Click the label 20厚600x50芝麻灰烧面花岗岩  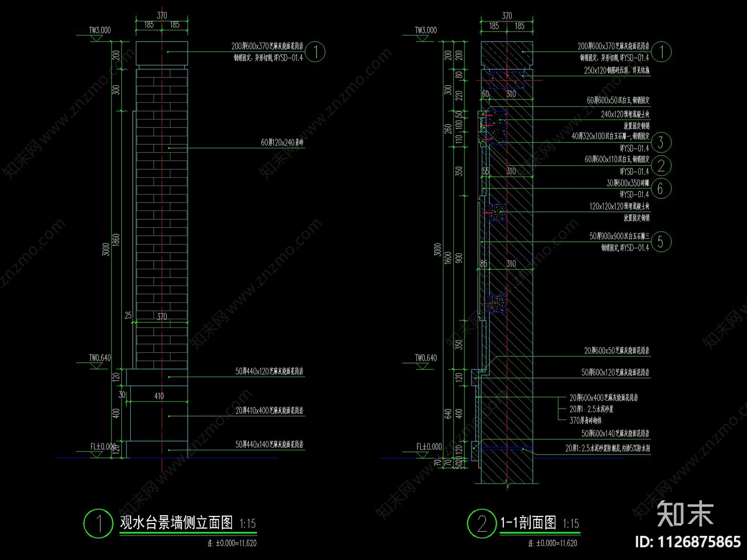617,350
